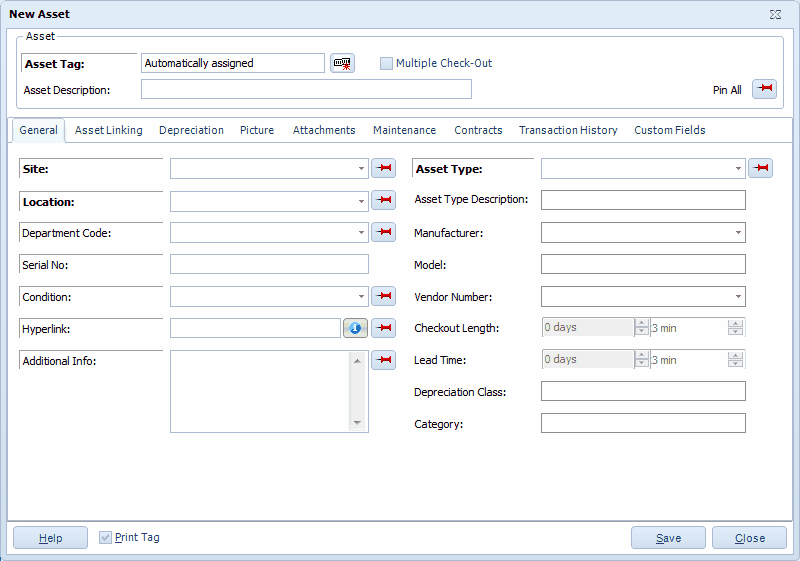800x561 pixels.
Task: Click the Hyperlink text field
Action: 256,328
